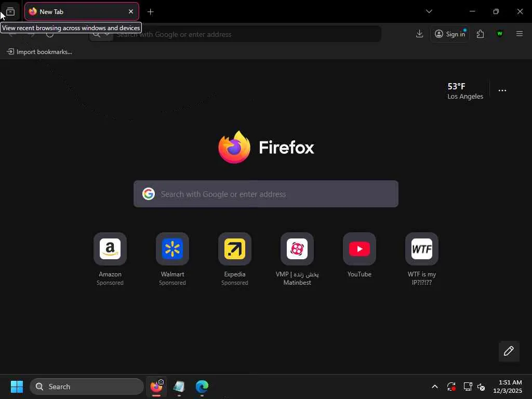
Task: Click the taskbar Search box
Action: tap(87, 387)
